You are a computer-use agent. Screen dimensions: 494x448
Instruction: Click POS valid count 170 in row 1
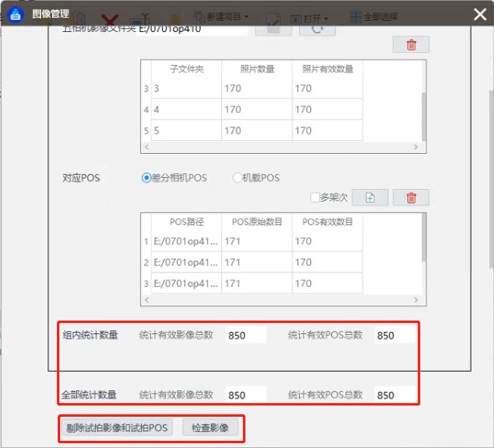tap(328, 241)
